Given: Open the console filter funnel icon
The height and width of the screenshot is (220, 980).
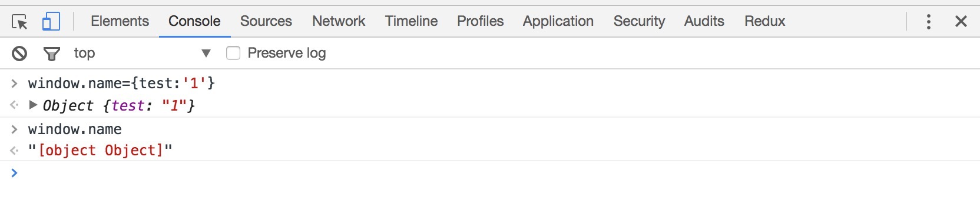Looking at the screenshot, I should coord(52,54).
